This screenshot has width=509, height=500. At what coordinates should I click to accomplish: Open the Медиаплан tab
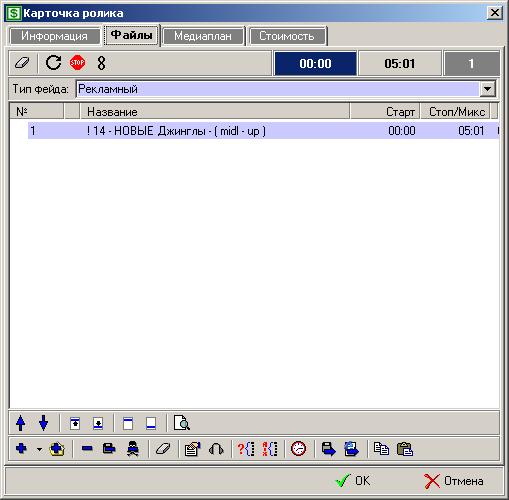pos(203,36)
